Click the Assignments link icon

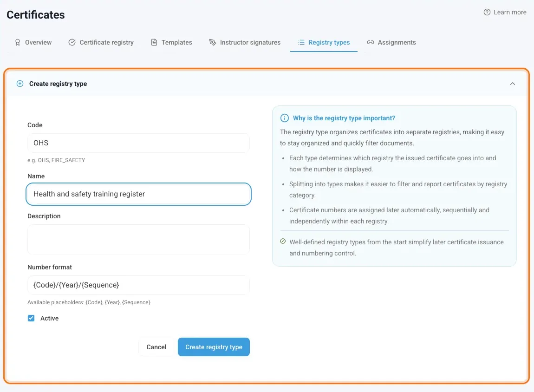[370, 42]
